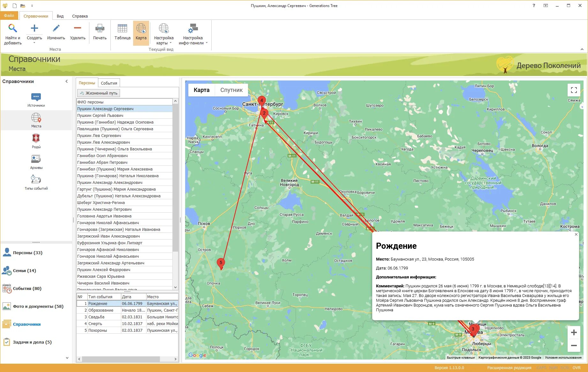
Task: Click the ФИО персоны column header
Action: pyautogui.click(x=124, y=102)
